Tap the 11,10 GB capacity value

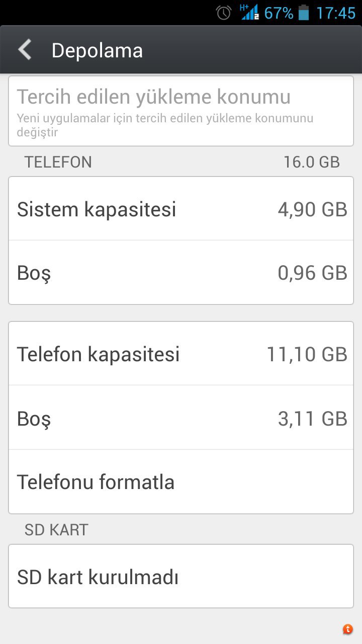(x=307, y=354)
